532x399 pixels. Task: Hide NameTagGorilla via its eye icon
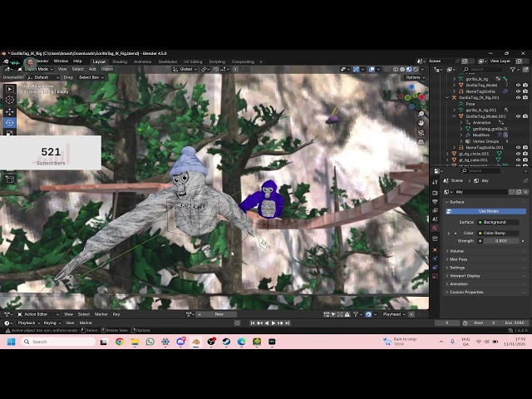pyautogui.click(x=518, y=91)
